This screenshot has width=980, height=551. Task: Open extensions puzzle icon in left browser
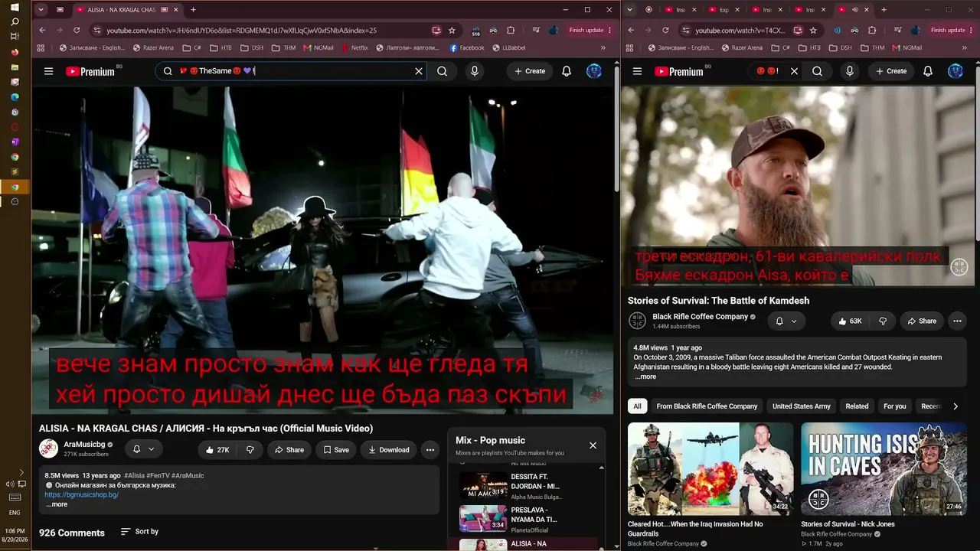pyautogui.click(x=511, y=31)
